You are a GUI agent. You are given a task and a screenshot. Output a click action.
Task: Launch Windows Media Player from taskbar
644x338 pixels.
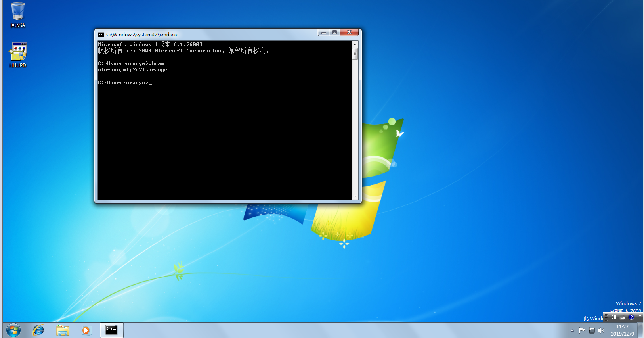tap(86, 330)
